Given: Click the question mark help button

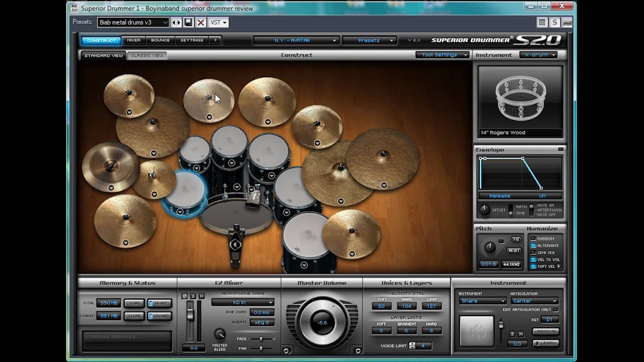Looking at the screenshot, I should [215, 40].
